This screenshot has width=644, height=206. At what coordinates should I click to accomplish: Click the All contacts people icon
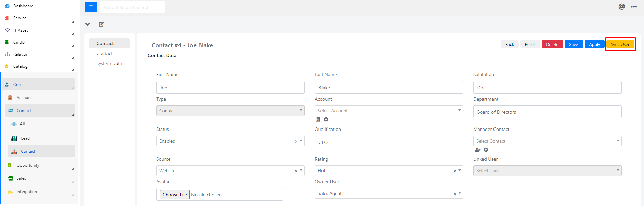(14, 124)
